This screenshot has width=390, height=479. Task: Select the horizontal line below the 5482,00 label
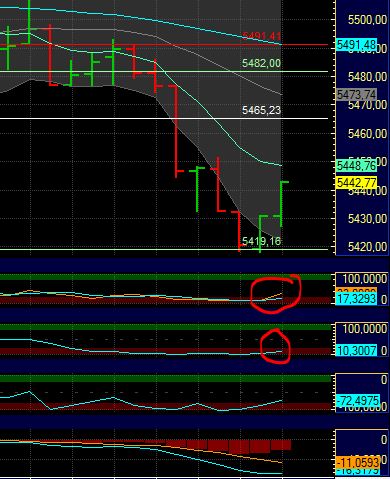click(x=164, y=71)
